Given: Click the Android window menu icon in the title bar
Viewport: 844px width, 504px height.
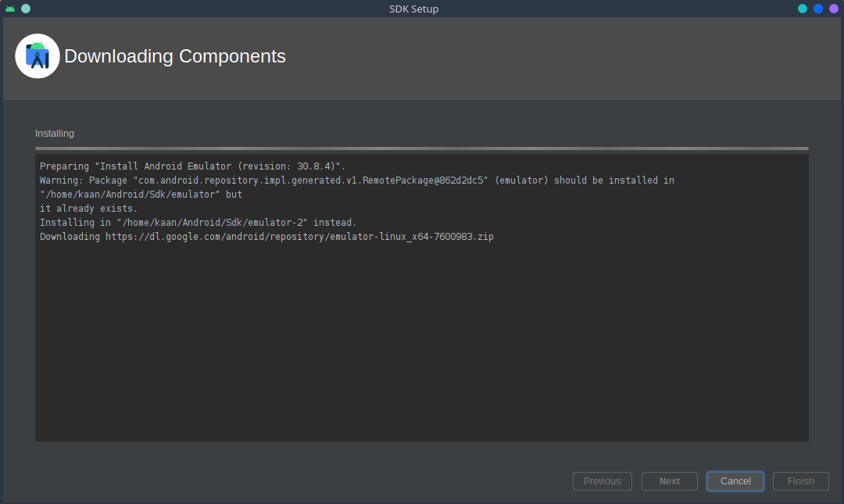Looking at the screenshot, I should (x=10, y=9).
